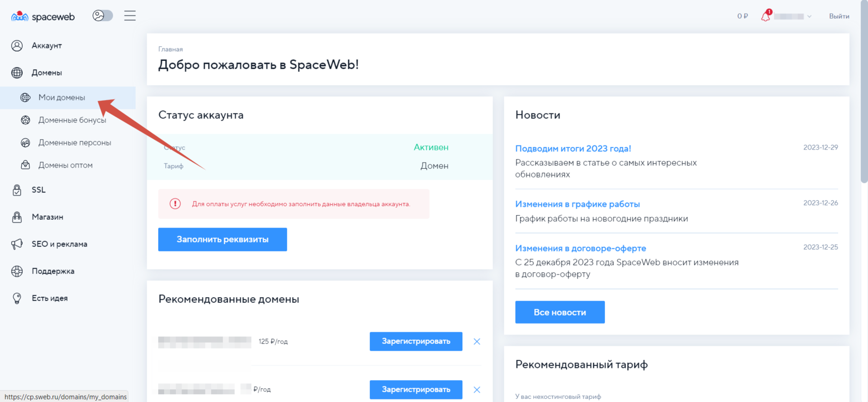Collapse the Домены sidebar section
868x402 pixels.
47,73
